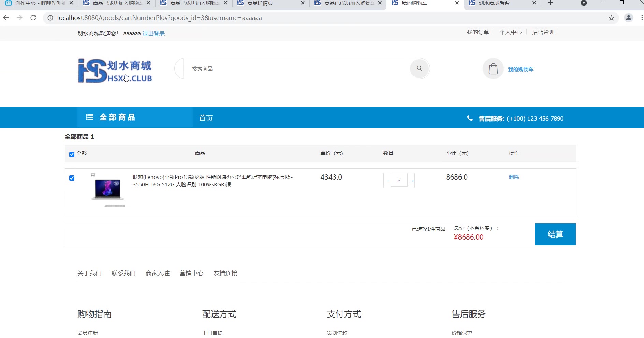This screenshot has height=338, width=644.
Task: Increase quantity with plus button
Action: click(412, 181)
